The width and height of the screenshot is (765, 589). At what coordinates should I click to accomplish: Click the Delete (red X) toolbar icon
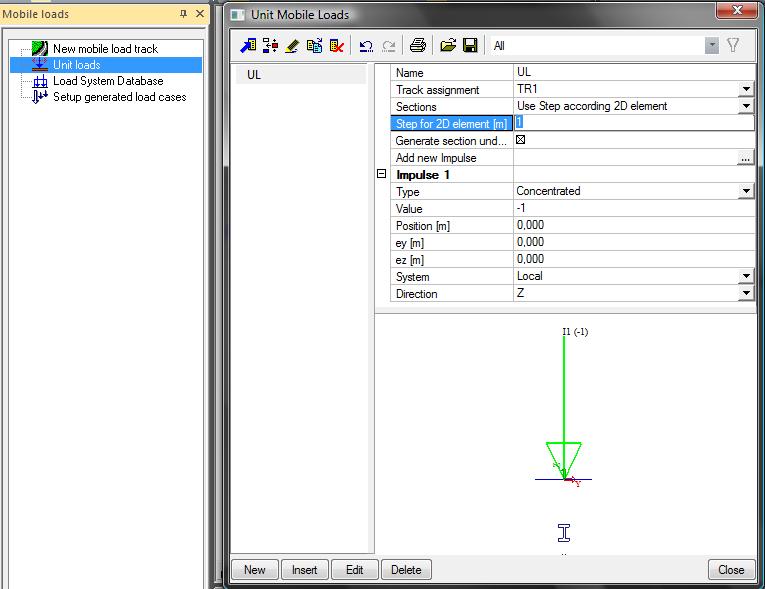click(x=337, y=46)
